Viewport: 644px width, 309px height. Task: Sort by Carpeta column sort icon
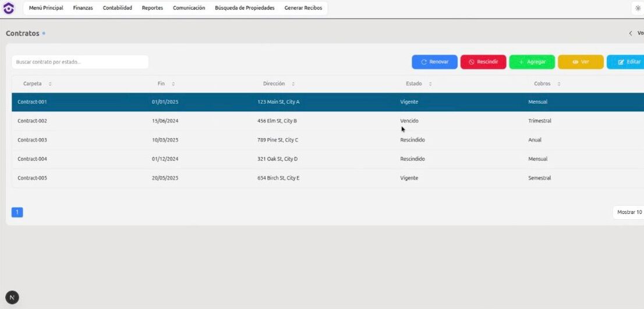tap(50, 84)
